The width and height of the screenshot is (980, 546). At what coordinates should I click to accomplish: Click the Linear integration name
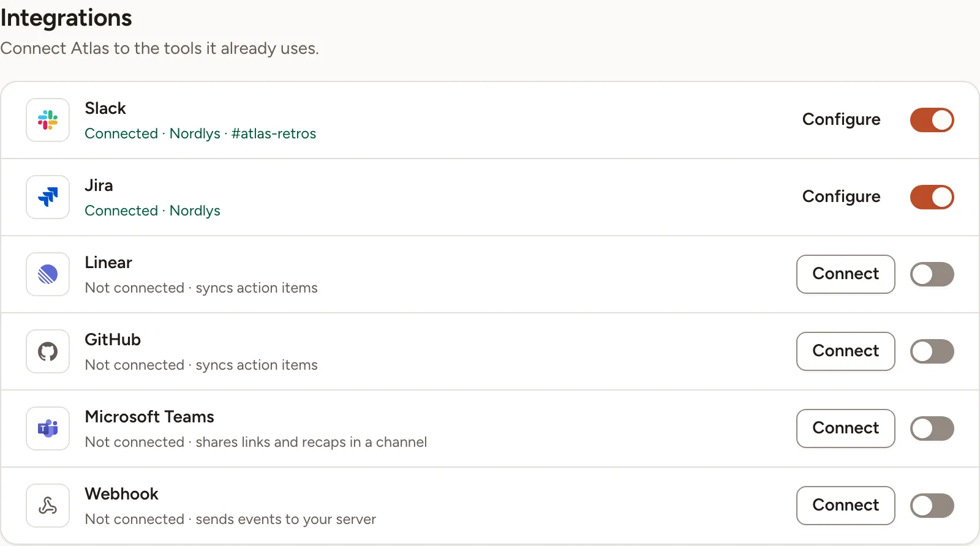pyautogui.click(x=108, y=263)
